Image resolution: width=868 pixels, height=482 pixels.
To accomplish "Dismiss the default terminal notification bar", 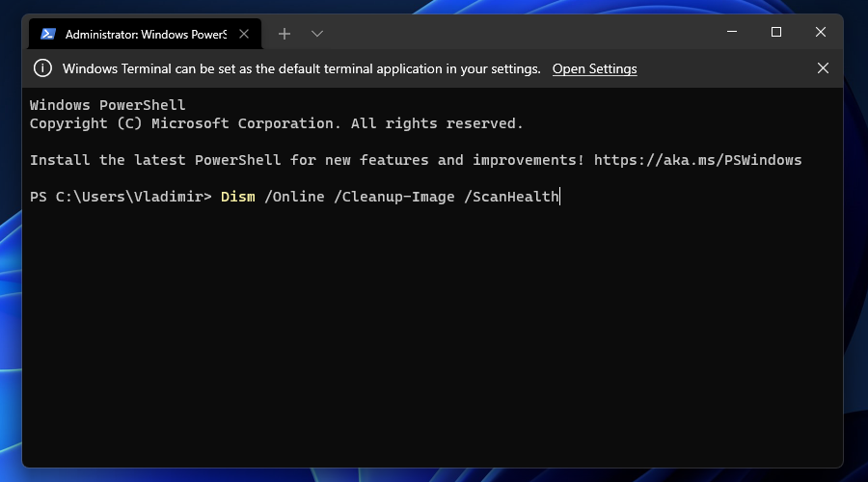I will tap(823, 68).
